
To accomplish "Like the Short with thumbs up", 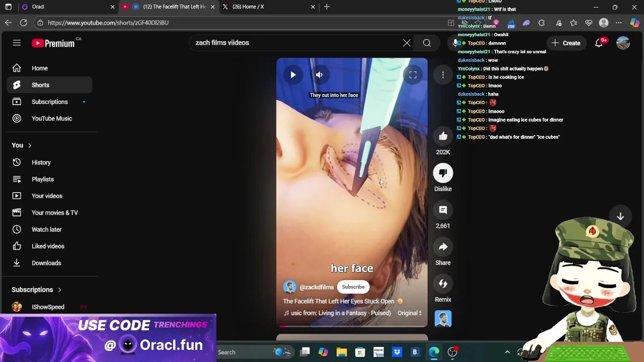I will pos(443,136).
